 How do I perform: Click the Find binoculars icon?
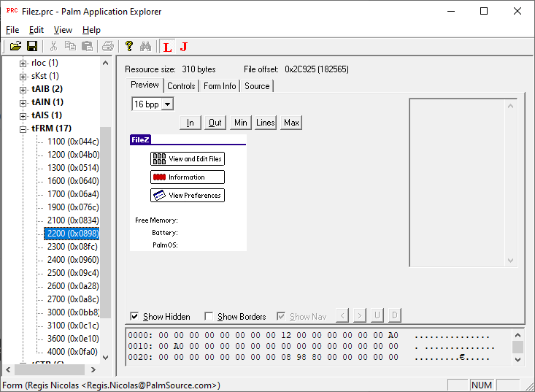coord(145,47)
